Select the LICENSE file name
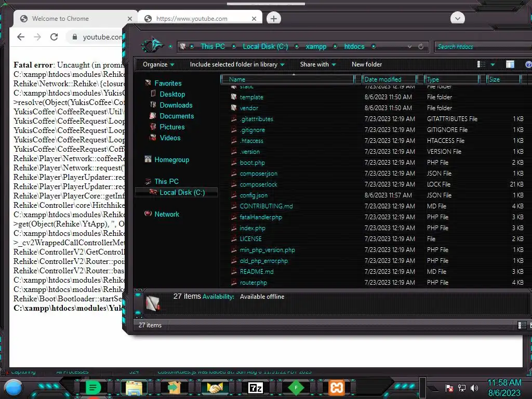532x399 pixels. point(250,239)
